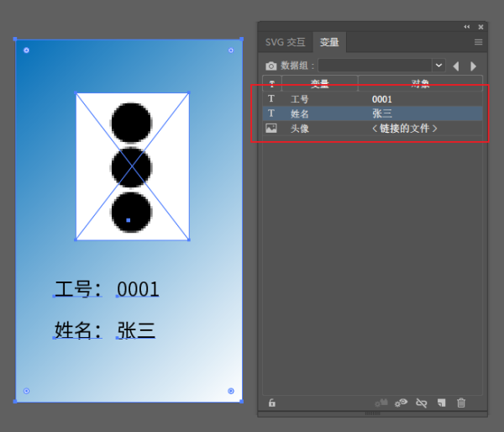This screenshot has height=432, width=504.
Task: Click the 数据组 name input field
Action: [x=375, y=66]
